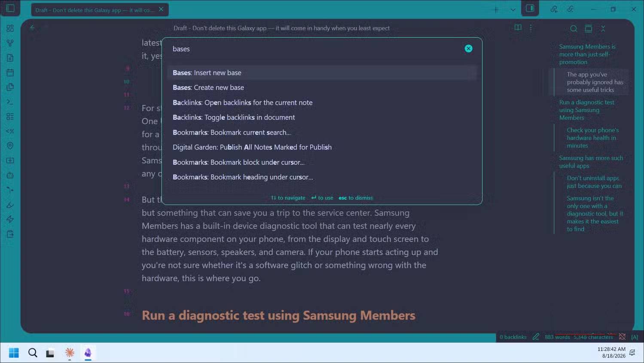Choose 'Bookmark heading under cursor...' command
This screenshot has height=363, width=644.
322,177
